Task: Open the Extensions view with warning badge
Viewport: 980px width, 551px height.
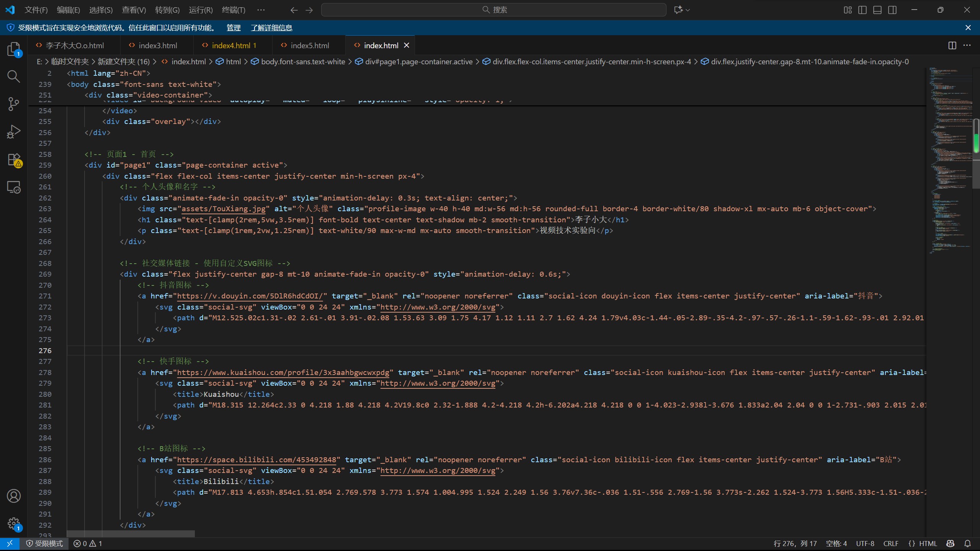Action: coord(14,160)
